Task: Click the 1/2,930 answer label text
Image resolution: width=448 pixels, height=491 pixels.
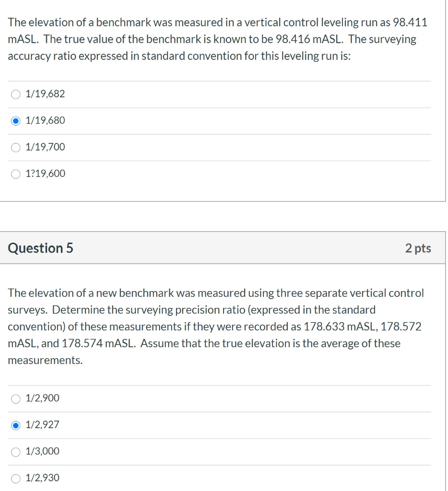Action: pyautogui.click(x=43, y=478)
